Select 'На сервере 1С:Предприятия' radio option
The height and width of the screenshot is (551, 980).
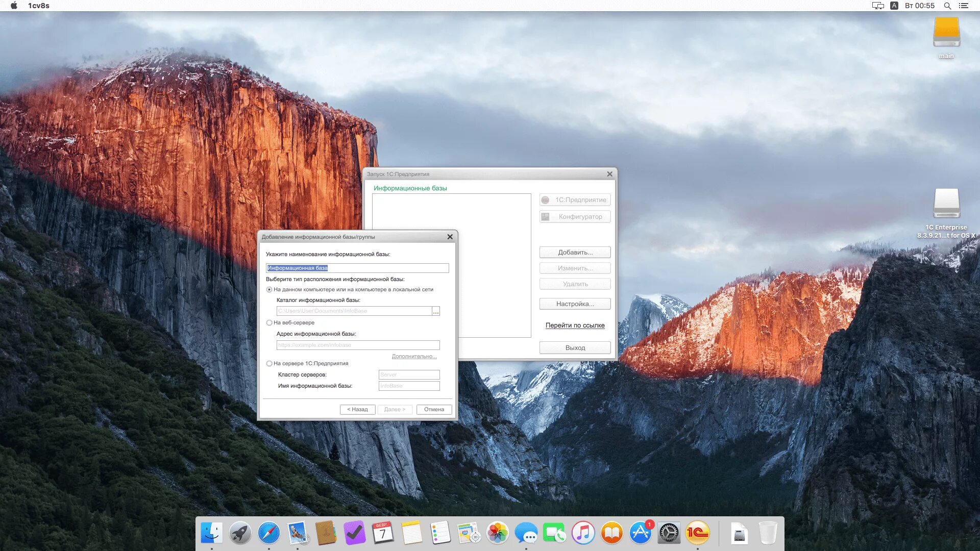(x=269, y=363)
